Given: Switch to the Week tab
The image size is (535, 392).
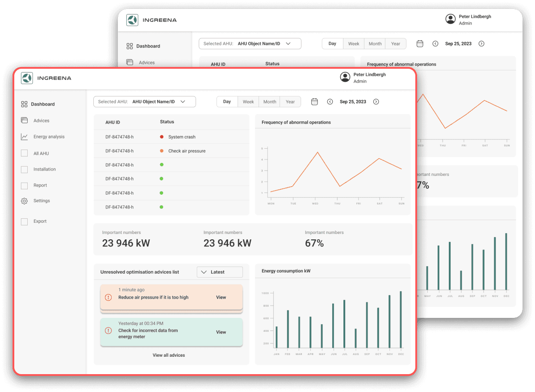Looking at the screenshot, I should [248, 102].
